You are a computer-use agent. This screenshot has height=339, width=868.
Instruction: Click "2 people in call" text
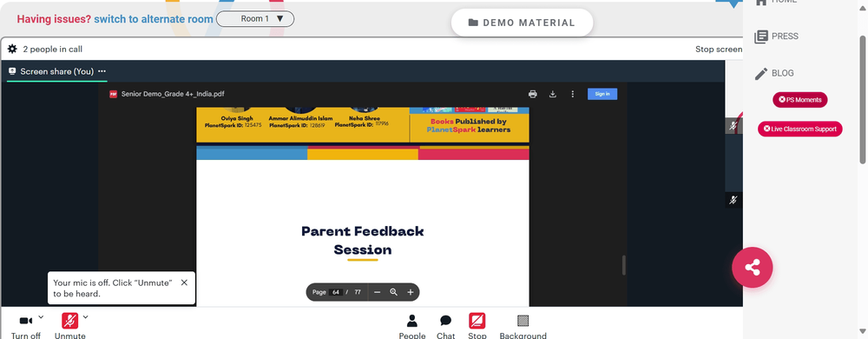53,50
